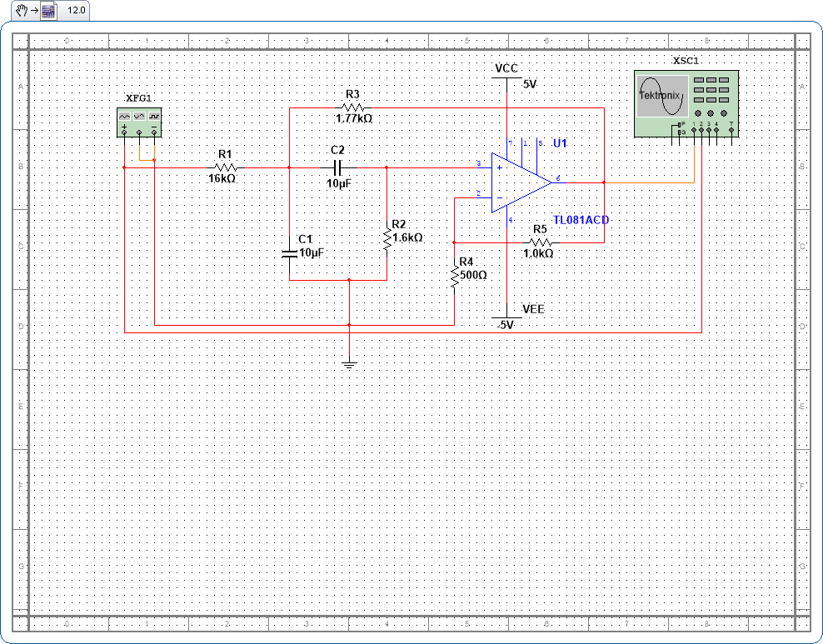Open the in-use list document icon
This screenshot has height=644, width=823.
coord(47,11)
